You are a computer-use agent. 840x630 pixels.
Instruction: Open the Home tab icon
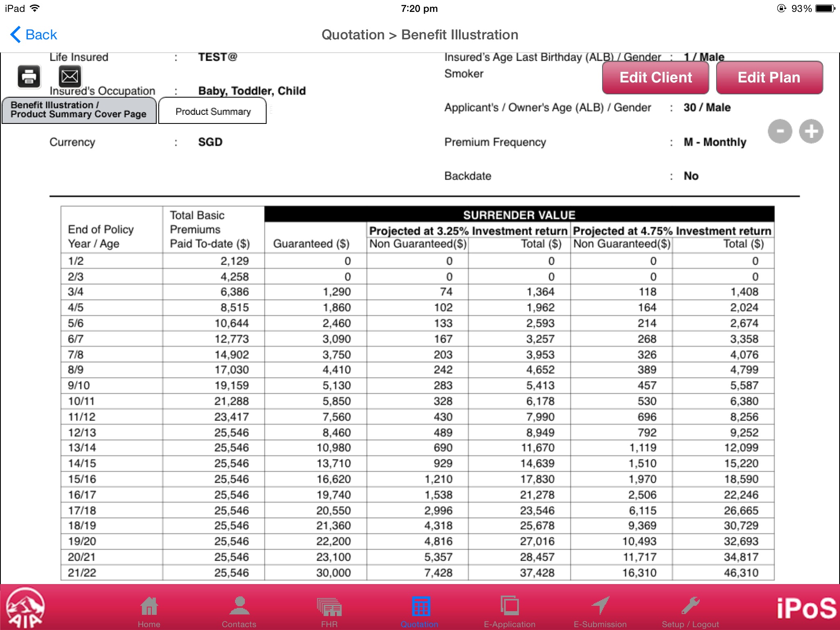[x=149, y=607]
